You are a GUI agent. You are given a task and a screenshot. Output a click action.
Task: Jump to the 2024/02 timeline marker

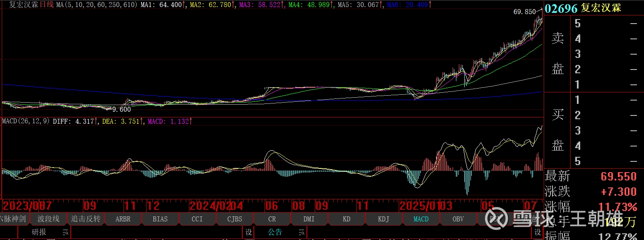[210, 206]
